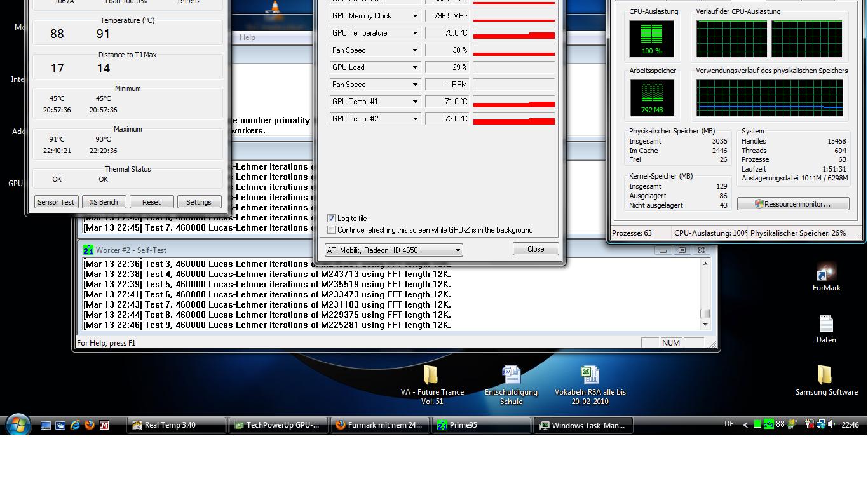Viewport: 868px width, 488px height.
Task: Open Entschuldigung Schule Word document icon
Action: pos(511,384)
